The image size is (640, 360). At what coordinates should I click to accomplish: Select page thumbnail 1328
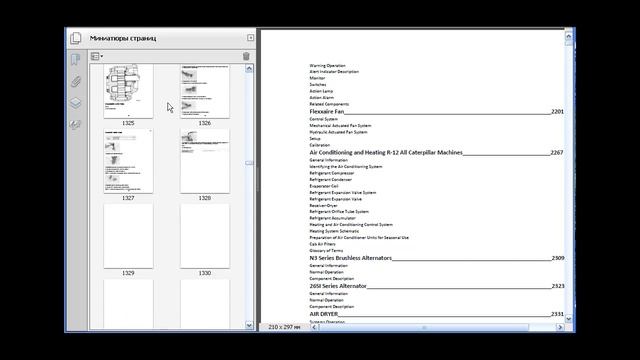(205, 161)
